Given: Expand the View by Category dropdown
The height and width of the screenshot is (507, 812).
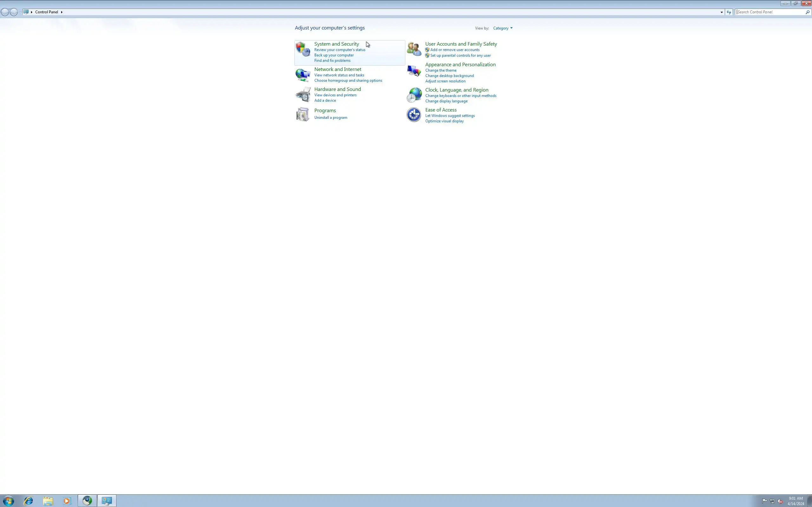Looking at the screenshot, I should (503, 28).
